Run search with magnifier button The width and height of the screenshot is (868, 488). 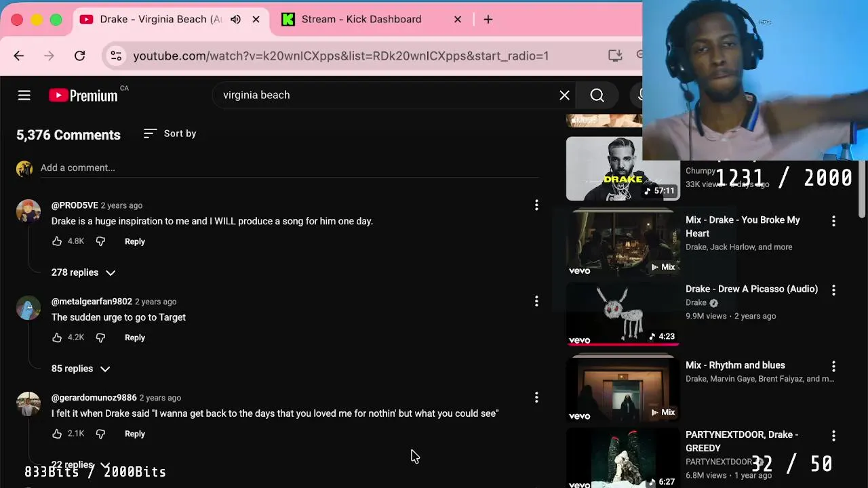597,96
